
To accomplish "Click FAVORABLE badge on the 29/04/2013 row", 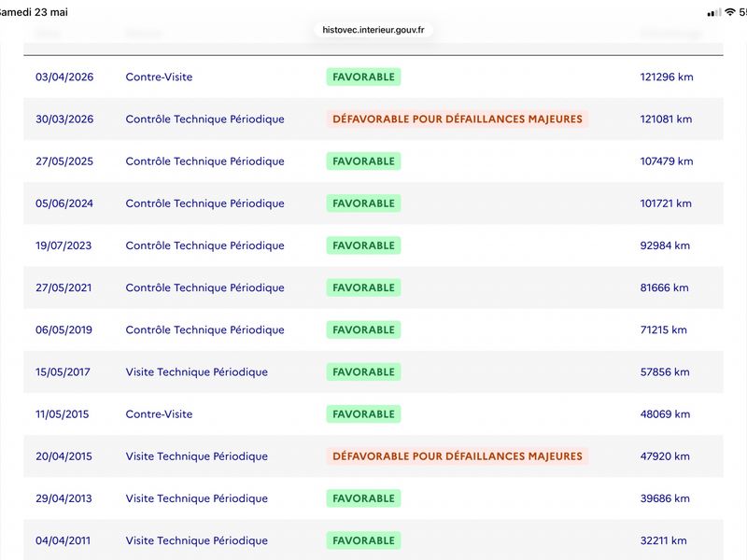I will [x=363, y=498].
